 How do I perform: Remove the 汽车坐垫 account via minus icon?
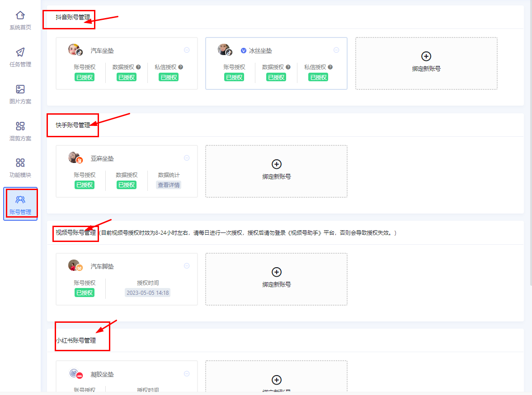point(187,50)
